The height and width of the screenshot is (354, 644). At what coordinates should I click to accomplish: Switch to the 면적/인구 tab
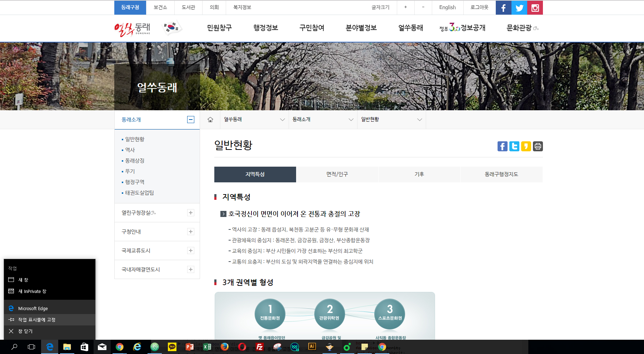coord(337,175)
